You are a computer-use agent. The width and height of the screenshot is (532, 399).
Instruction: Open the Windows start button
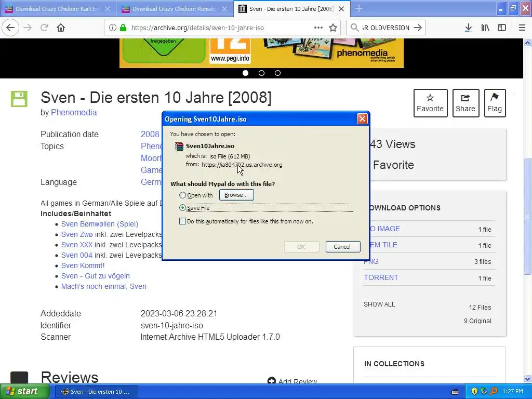click(24, 392)
